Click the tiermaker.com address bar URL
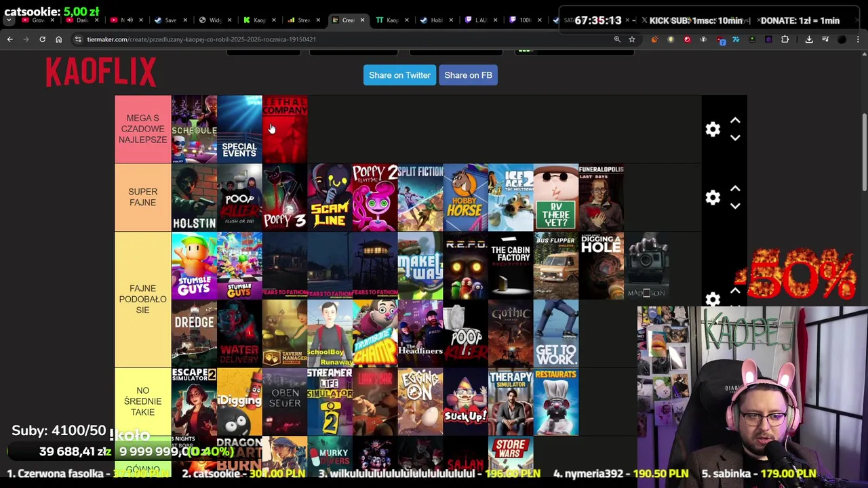Image resolution: width=868 pixels, height=488 pixels. pyautogui.click(x=201, y=39)
